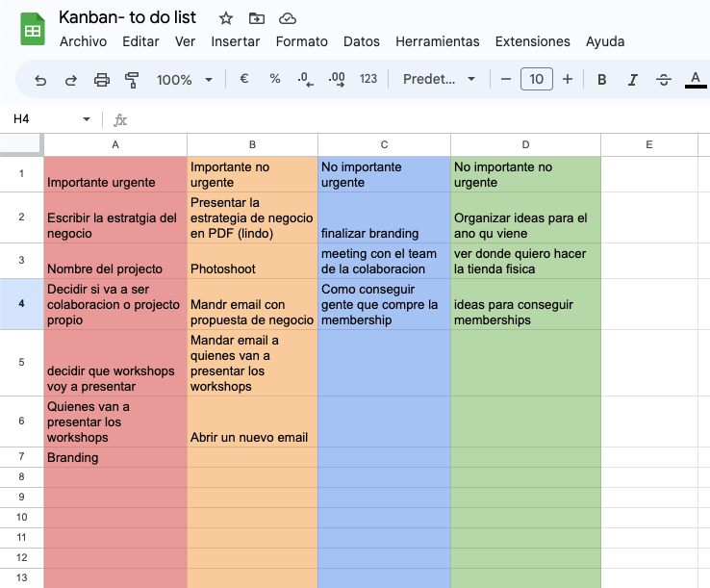Screen dimensions: 710x588
Task: Select cell 'Abrir un nuevo email'
Action: (253, 422)
